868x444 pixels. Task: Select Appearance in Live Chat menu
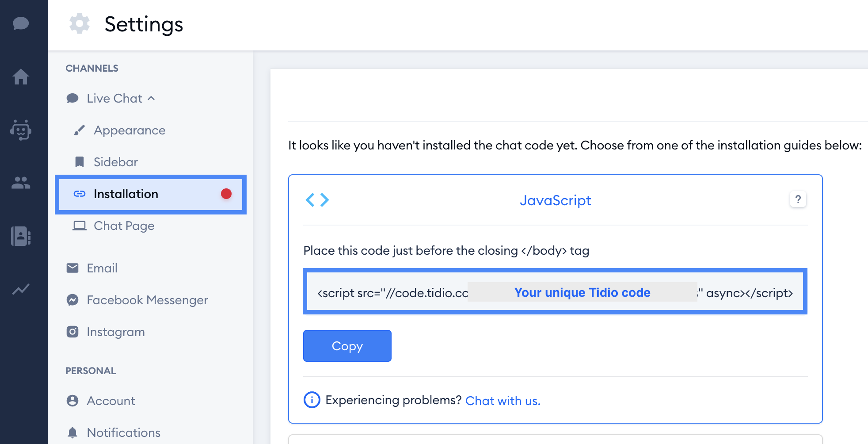click(129, 130)
